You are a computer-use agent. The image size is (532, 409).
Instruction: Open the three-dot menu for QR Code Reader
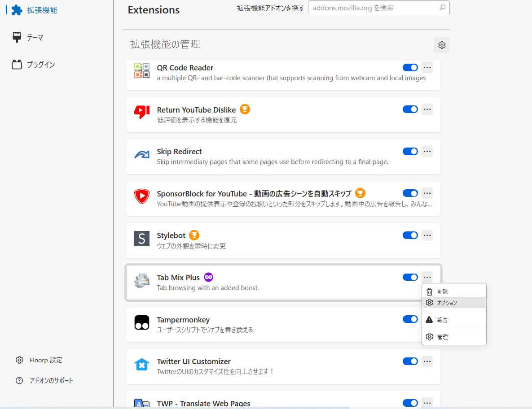(427, 67)
